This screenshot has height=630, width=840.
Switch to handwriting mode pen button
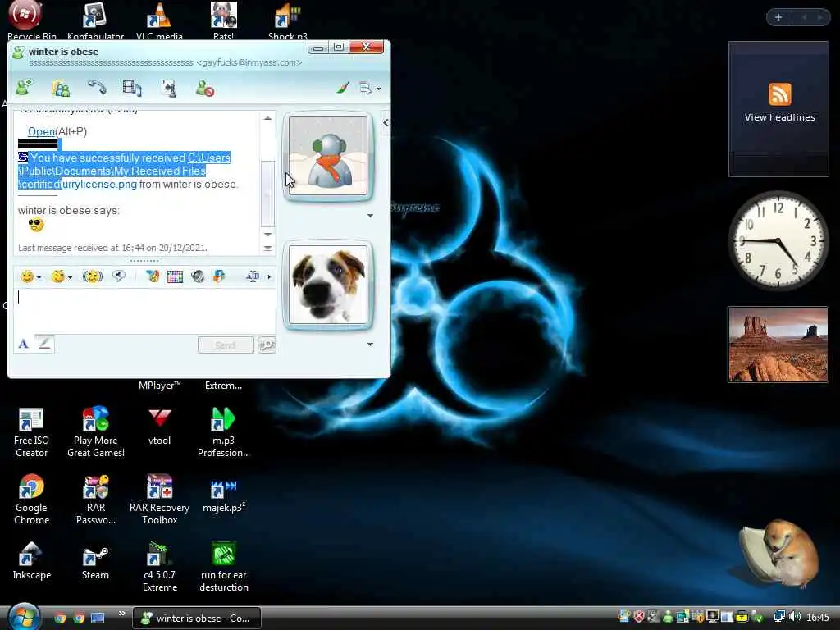[44, 344]
